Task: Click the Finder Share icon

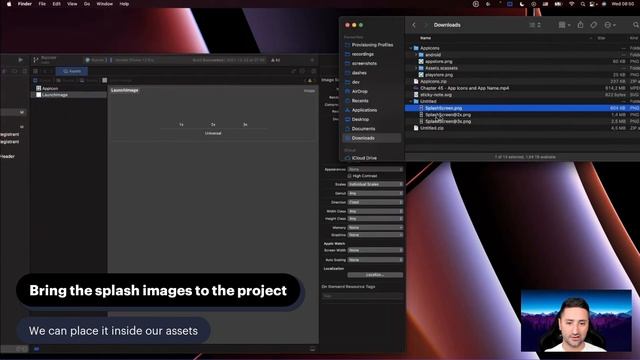Action: (580, 25)
